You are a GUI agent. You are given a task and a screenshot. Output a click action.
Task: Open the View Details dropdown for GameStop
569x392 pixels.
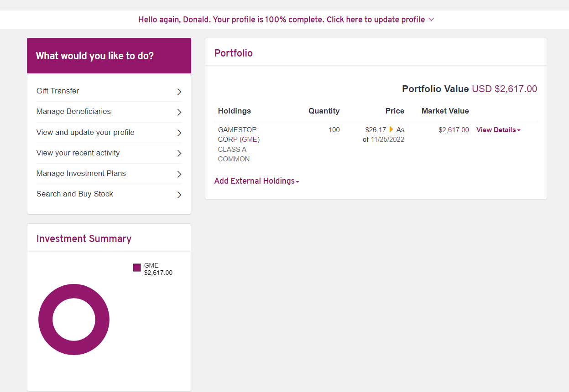point(498,130)
